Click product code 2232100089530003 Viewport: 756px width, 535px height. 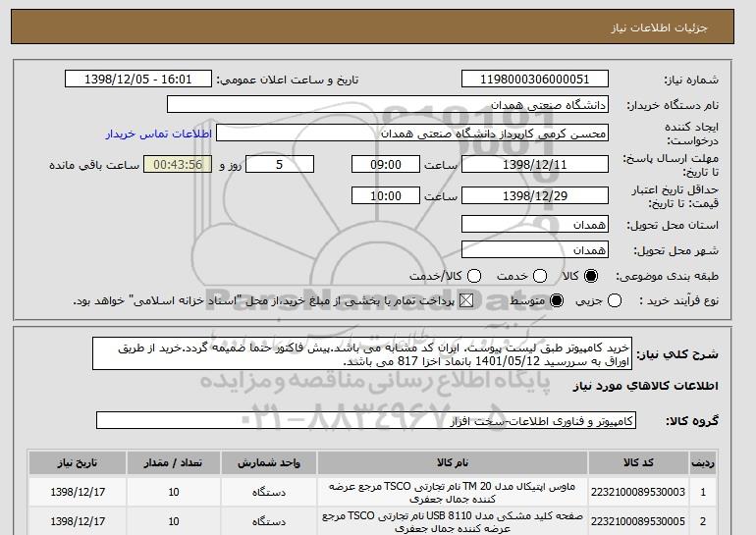(638, 492)
